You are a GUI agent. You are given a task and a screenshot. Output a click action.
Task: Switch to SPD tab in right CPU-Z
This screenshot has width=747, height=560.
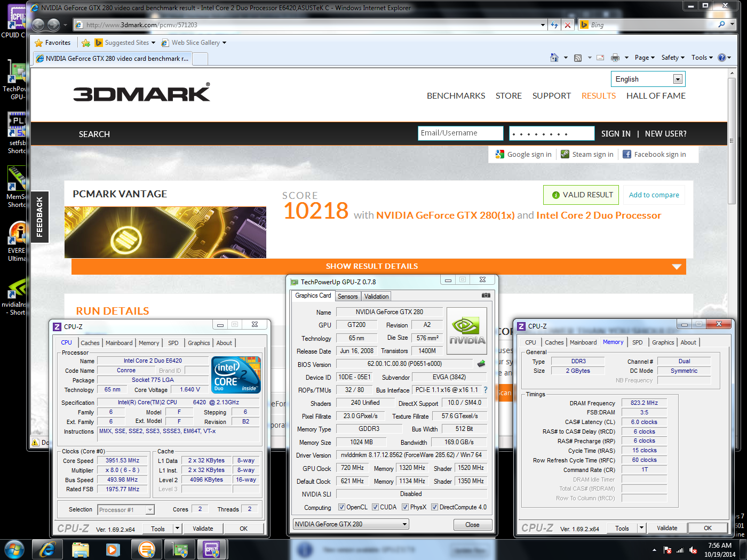[x=638, y=342]
